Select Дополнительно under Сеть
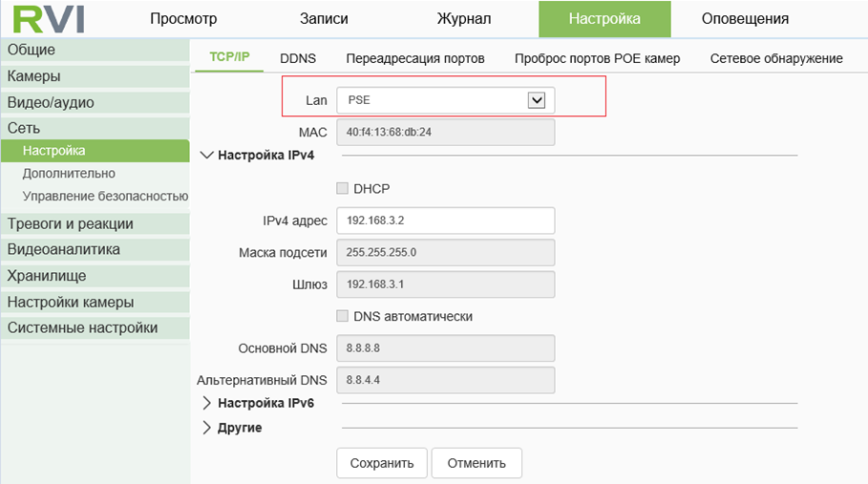The height and width of the screenshot is (484, 868). pyautogui.click(x=69, y=174)
